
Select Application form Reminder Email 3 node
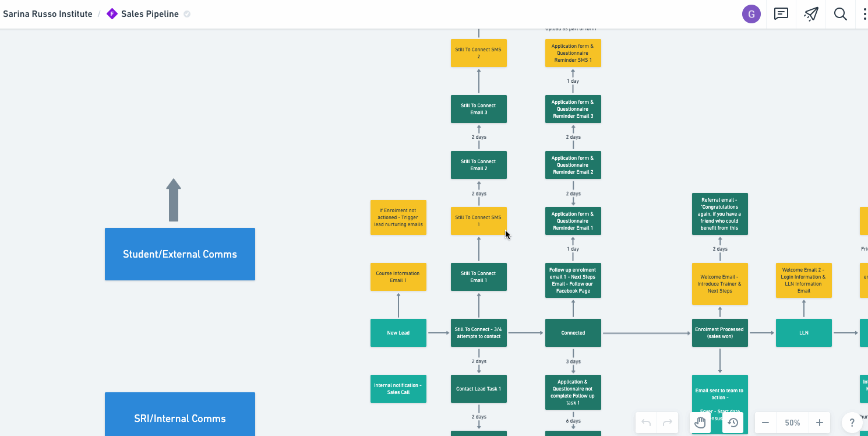click(x=573, y=109)
